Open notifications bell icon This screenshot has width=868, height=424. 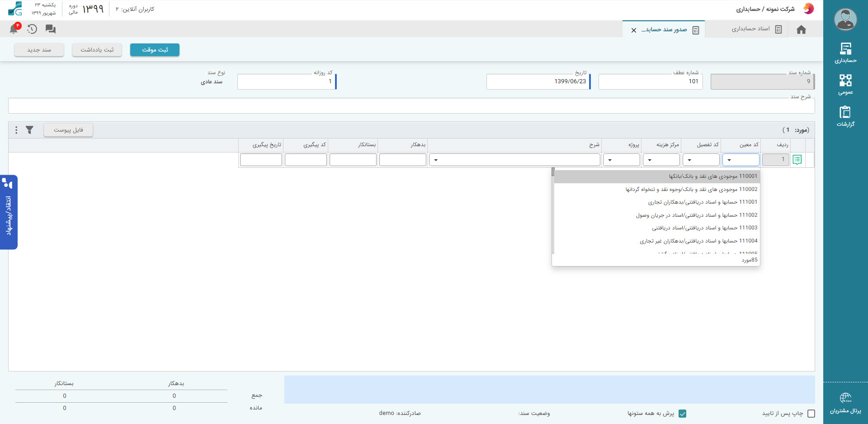14,29
